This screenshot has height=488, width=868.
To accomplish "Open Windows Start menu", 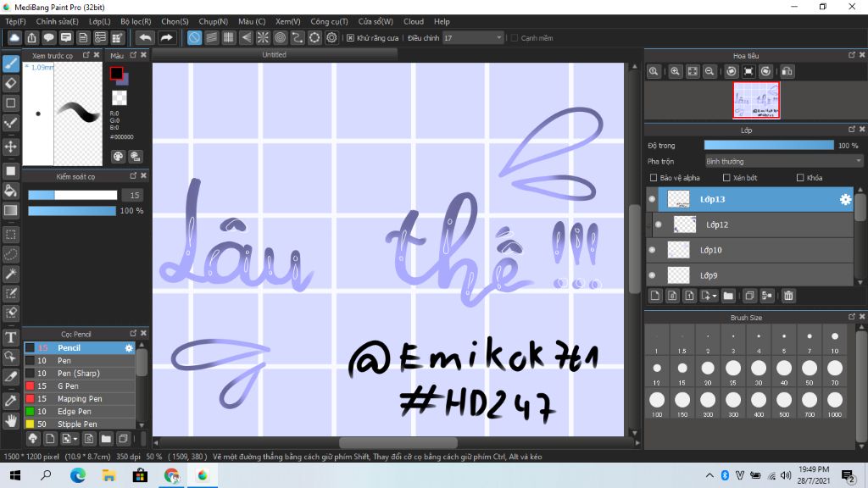I will click(x=15, y=475).
